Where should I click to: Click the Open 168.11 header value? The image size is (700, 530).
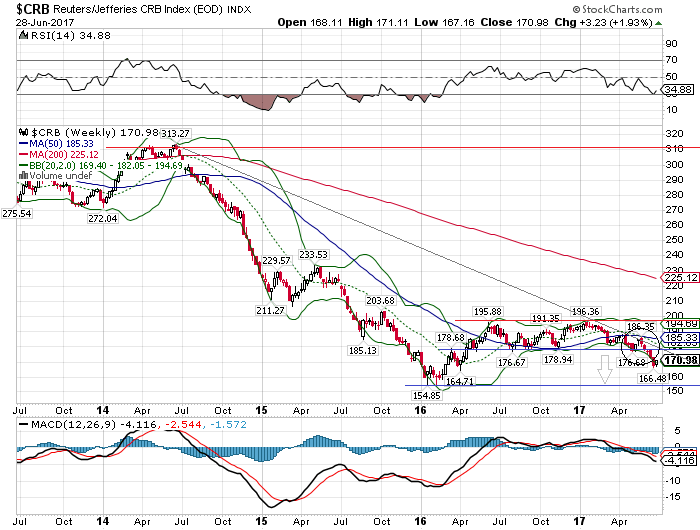tap(309, 22)
